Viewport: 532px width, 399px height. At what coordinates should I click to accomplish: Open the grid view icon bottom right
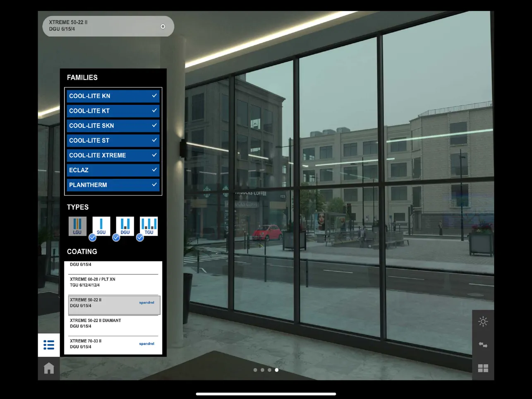tap(483, 368)
